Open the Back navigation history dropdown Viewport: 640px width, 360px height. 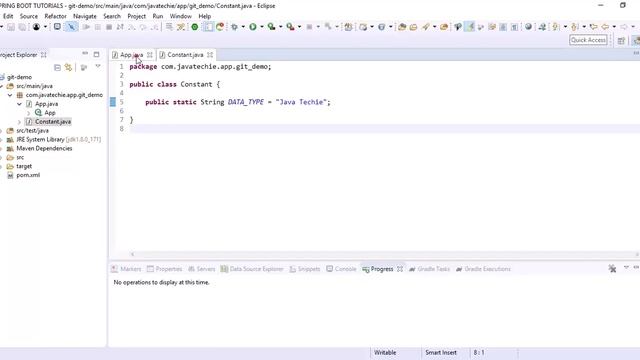pos(614,27)
